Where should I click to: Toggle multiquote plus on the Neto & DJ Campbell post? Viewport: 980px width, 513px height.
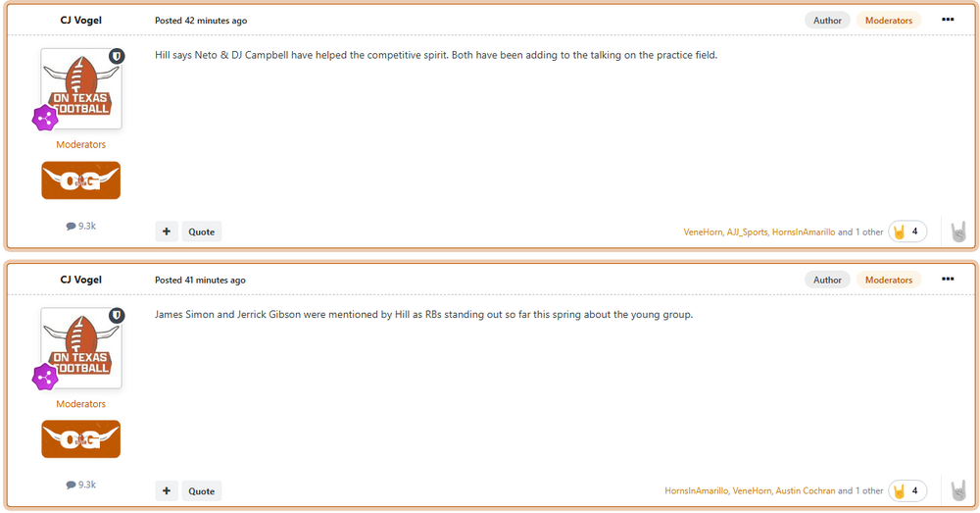[x=167, y=231]
